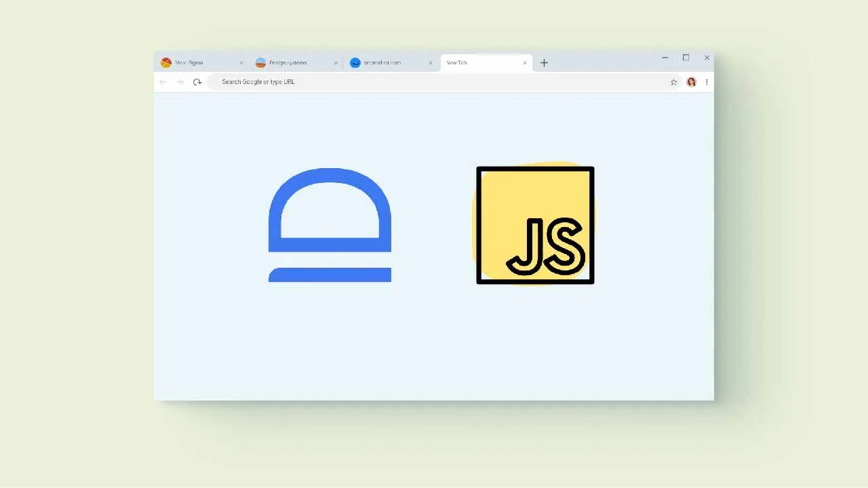
Task: Click the yellow JS logo
Action: point(535,224)
